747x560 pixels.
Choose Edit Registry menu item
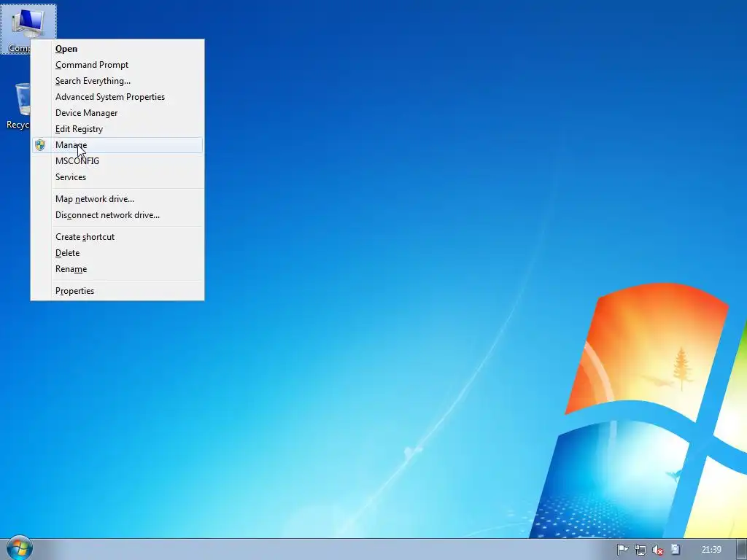click(117, 129)
